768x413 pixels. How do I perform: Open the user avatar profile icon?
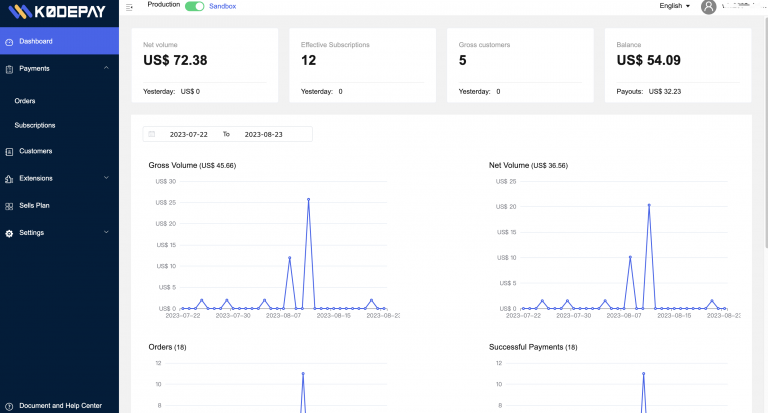709,7
